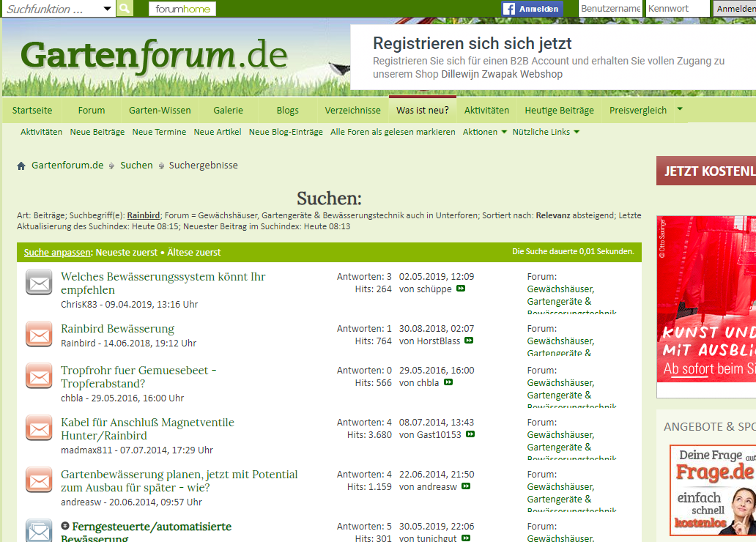This screenshot has height=542, width=756.
Task: Open the Heutige Beiträge tab
Action: click(559, 110)
